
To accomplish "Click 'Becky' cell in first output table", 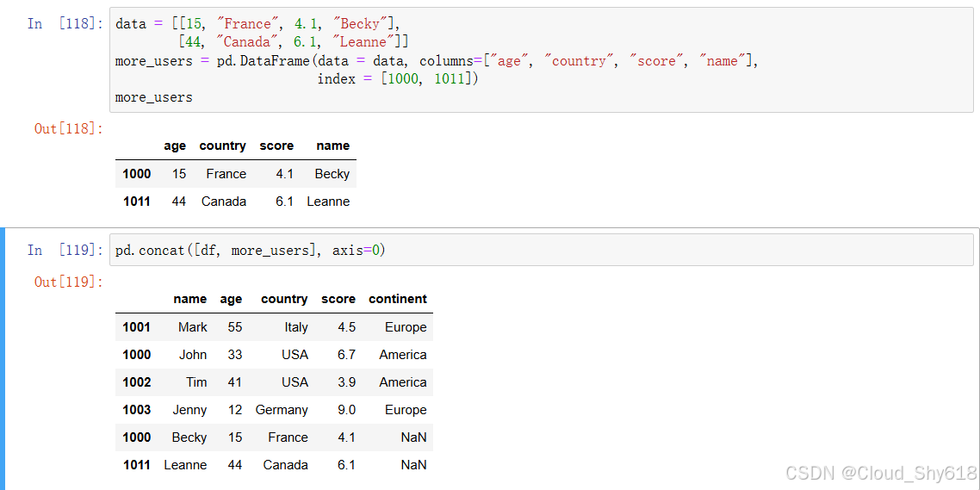I will pos(332,174).
